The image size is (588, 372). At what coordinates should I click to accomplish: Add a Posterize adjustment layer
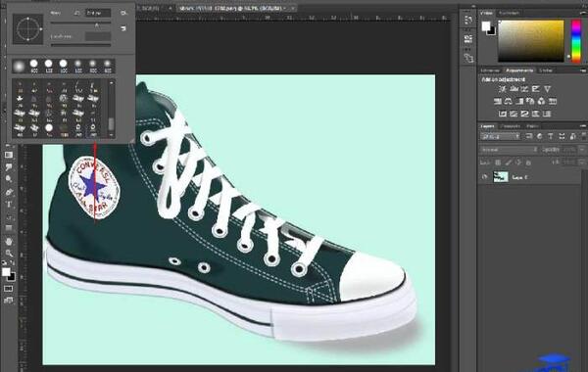514,114
